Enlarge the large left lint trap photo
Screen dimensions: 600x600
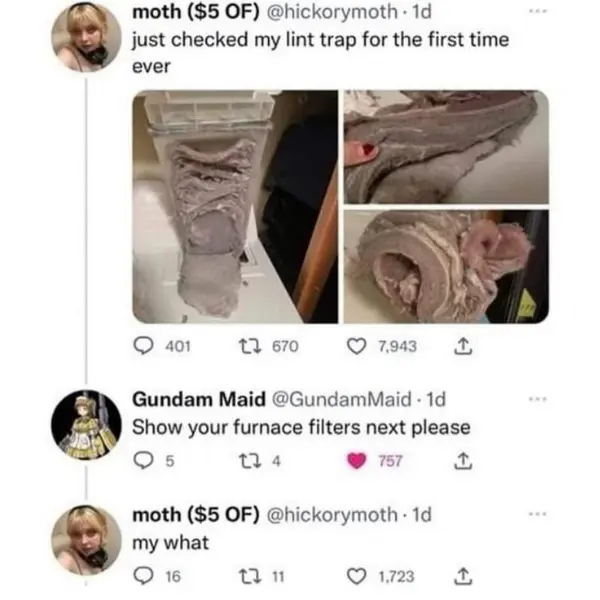pyautogui.click(x=235, y=206)
